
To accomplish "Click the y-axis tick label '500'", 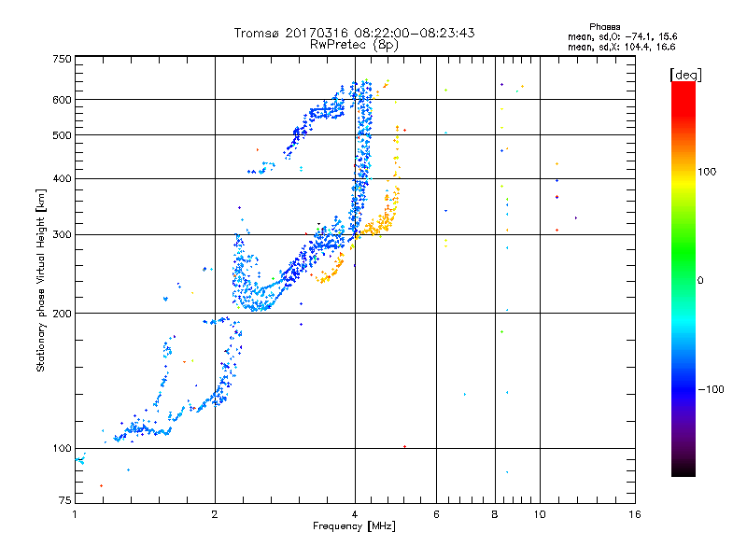I will [62, 135].
